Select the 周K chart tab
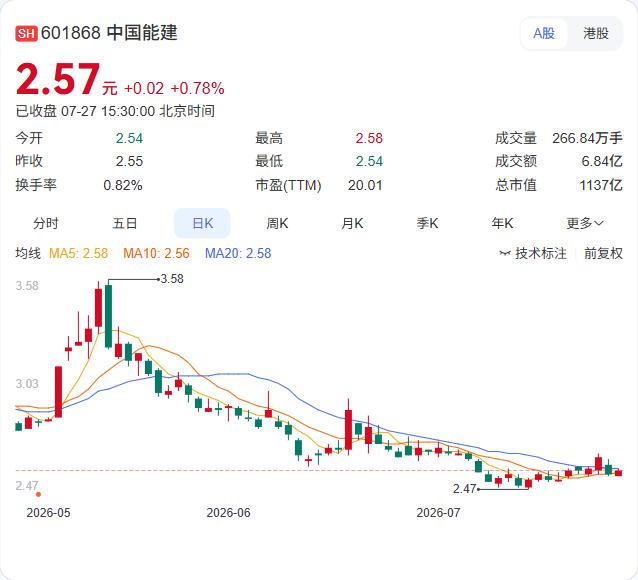This screenshot has height=580, width=638. pyautogui.click(x=277, y=223)
